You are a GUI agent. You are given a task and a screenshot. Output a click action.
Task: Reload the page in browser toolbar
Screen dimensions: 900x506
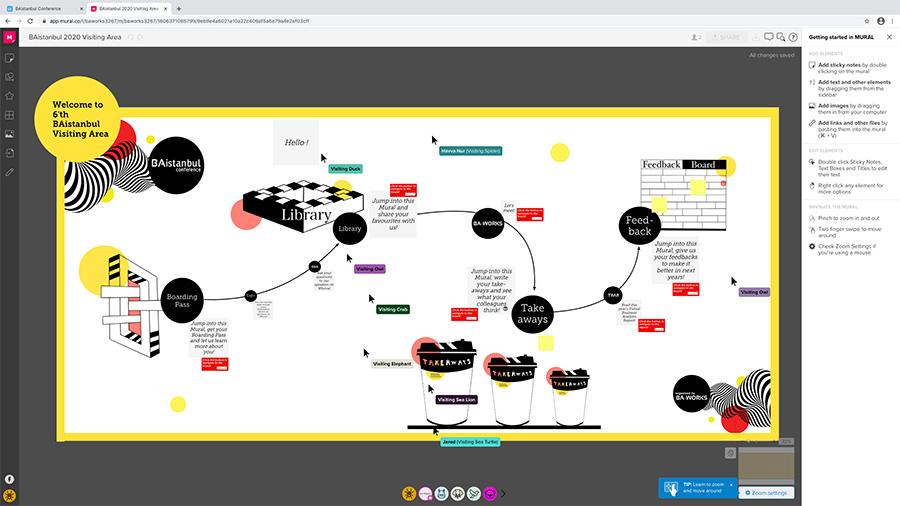coord(30,21)
